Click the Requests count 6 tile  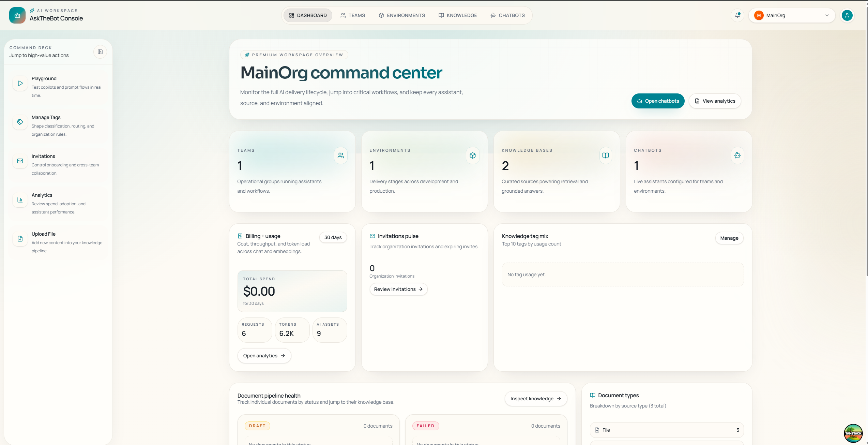tap(255, 330)
